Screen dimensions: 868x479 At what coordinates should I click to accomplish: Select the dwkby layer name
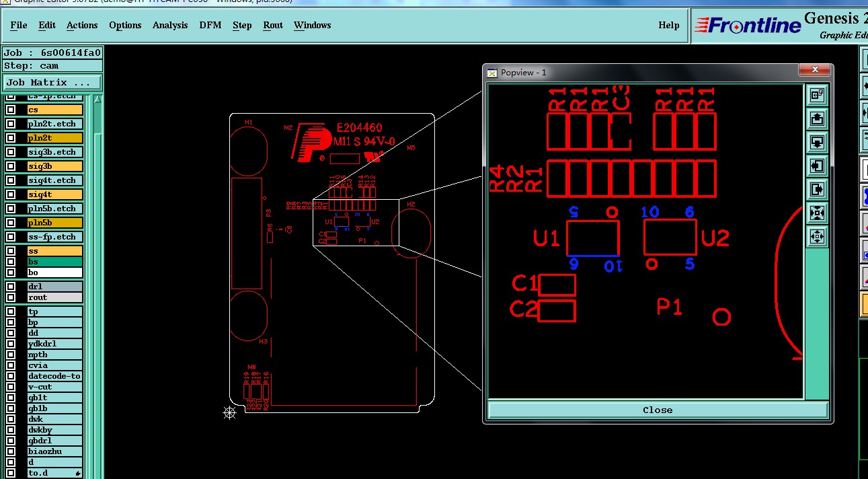54,430
